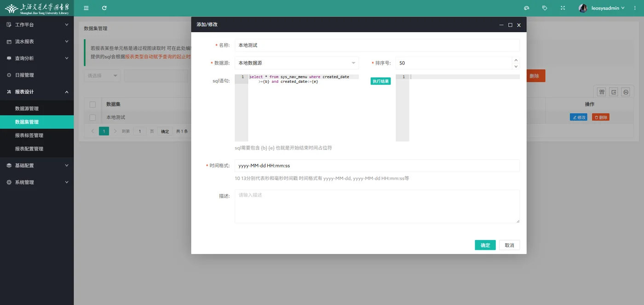Click the 名称 input field

click(377, 45)
